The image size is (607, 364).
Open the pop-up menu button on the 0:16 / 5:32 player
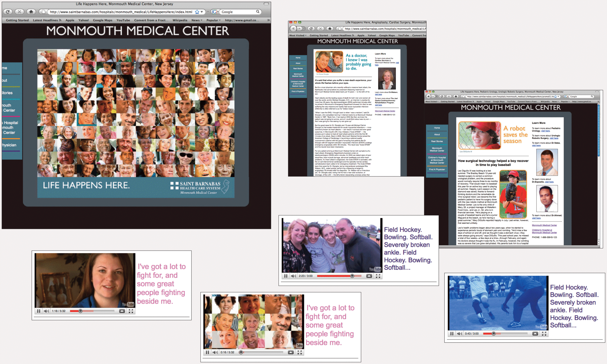291,352
